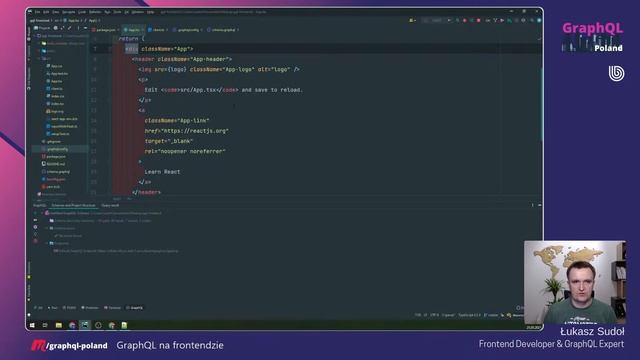Click 'Learn React' text in the editor
Viewport: 640px width, 360px height.
pyautogui.click(x=162, y=172)
